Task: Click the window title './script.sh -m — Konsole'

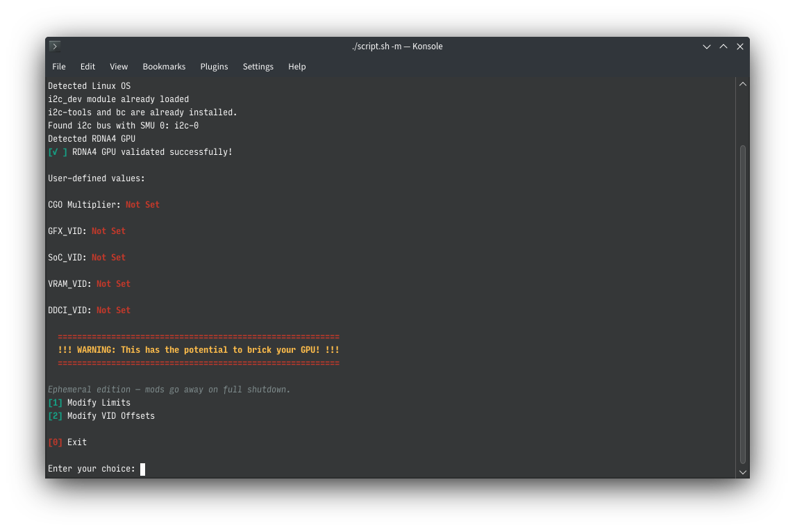Action: click(397, 46)
